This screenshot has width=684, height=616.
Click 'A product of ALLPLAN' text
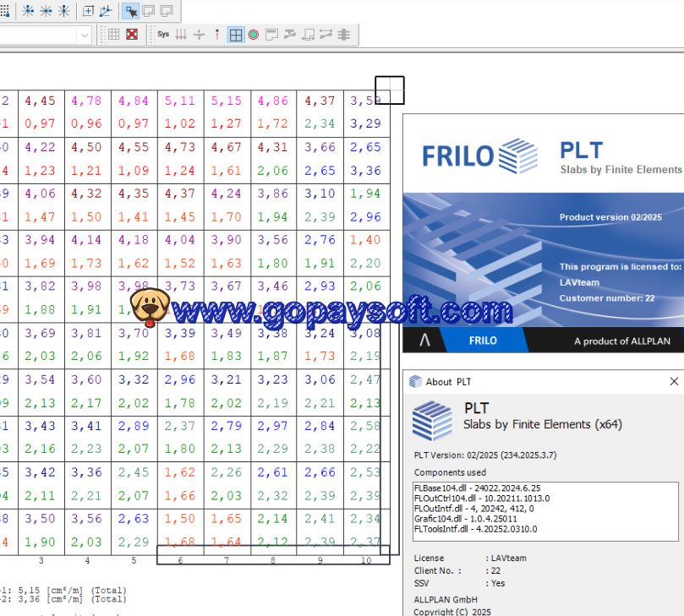[622, 341]
